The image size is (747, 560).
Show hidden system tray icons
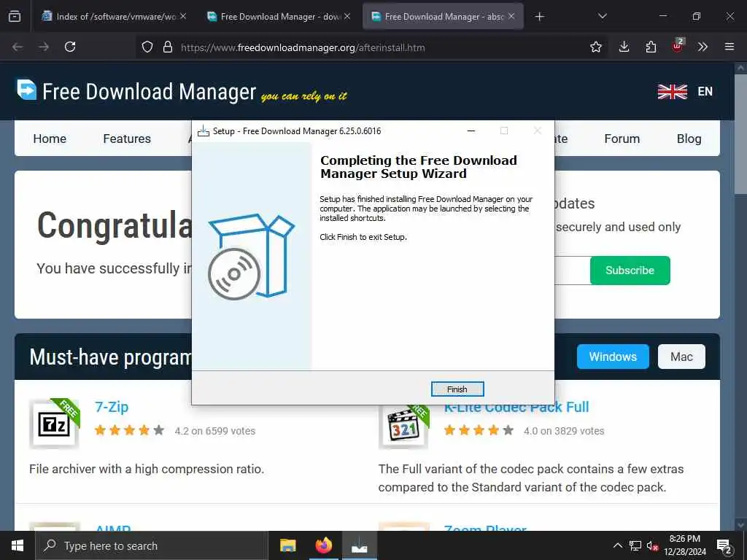point(617,545)
